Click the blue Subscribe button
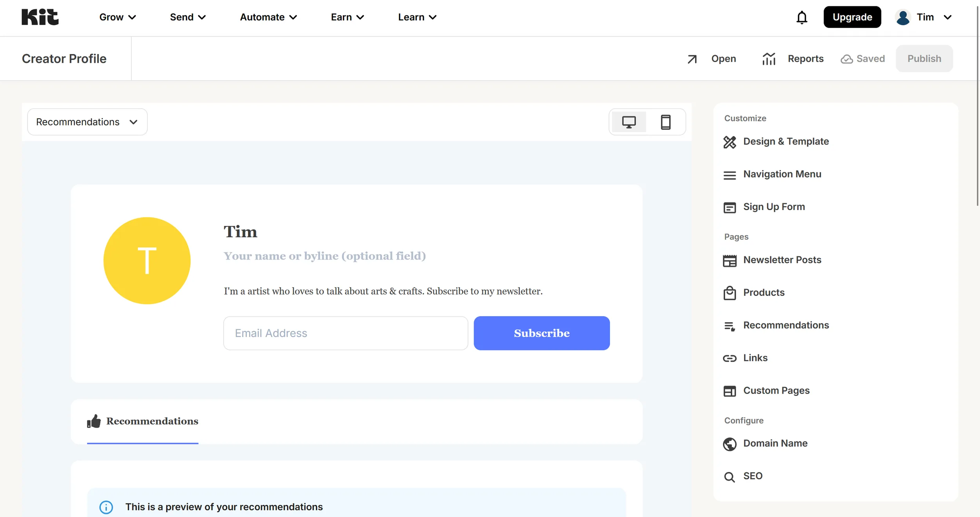This screenshot has height=517, width=980. click(541, 333)
